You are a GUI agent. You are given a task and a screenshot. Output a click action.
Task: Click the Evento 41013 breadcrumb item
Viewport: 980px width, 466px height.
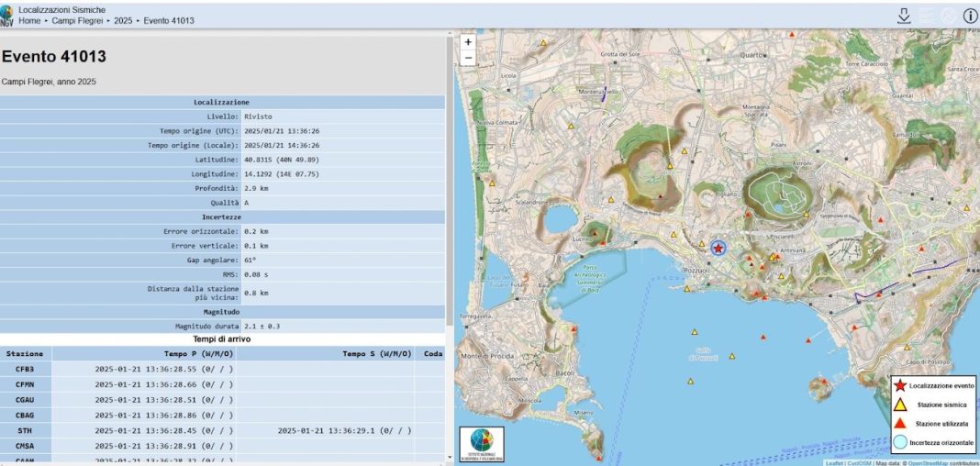click(169, 20)
